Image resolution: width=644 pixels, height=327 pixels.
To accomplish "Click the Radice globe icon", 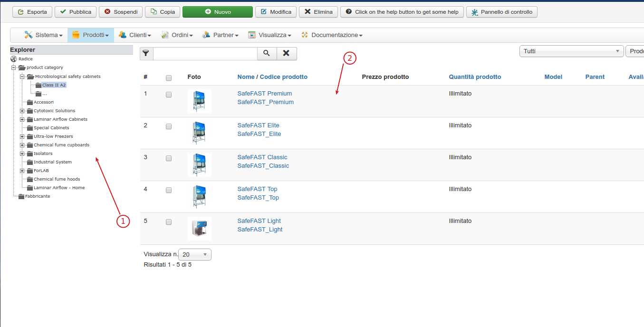I will click(13, 59).
